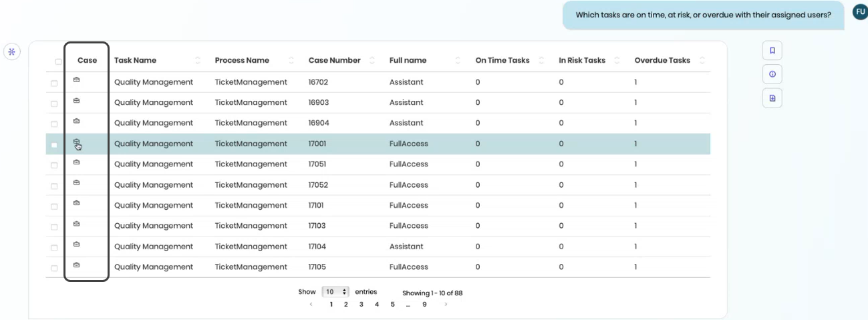
Task: Open the case icon in row 17105
Action: (76, 265)
